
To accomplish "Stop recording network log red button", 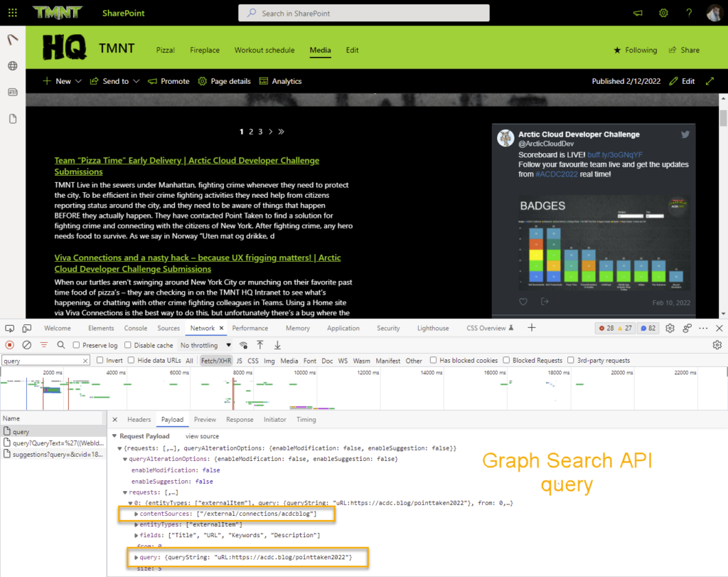I will click(9, 345).
